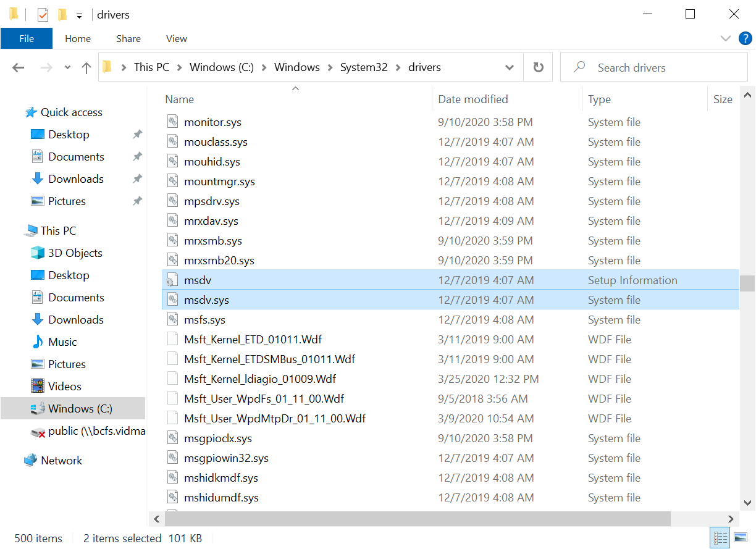Refresh the drivers folder
Screen dimensions: 756x549
point(538,67)
